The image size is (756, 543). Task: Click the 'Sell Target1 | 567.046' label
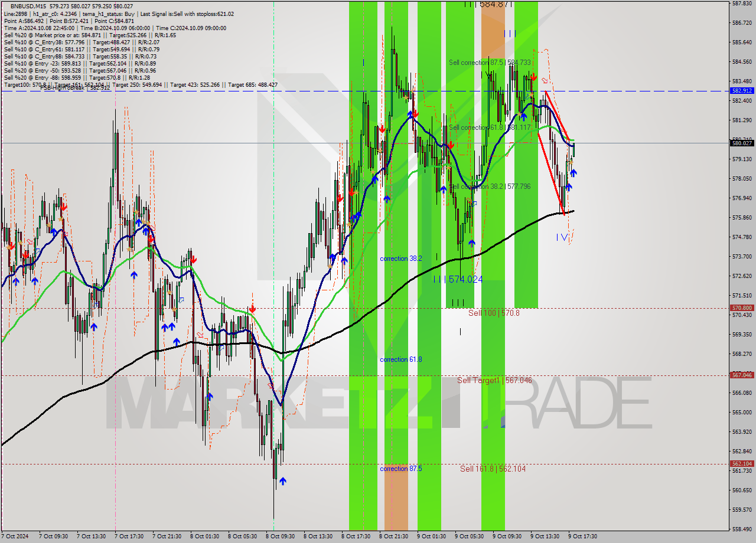coord(495,380)
